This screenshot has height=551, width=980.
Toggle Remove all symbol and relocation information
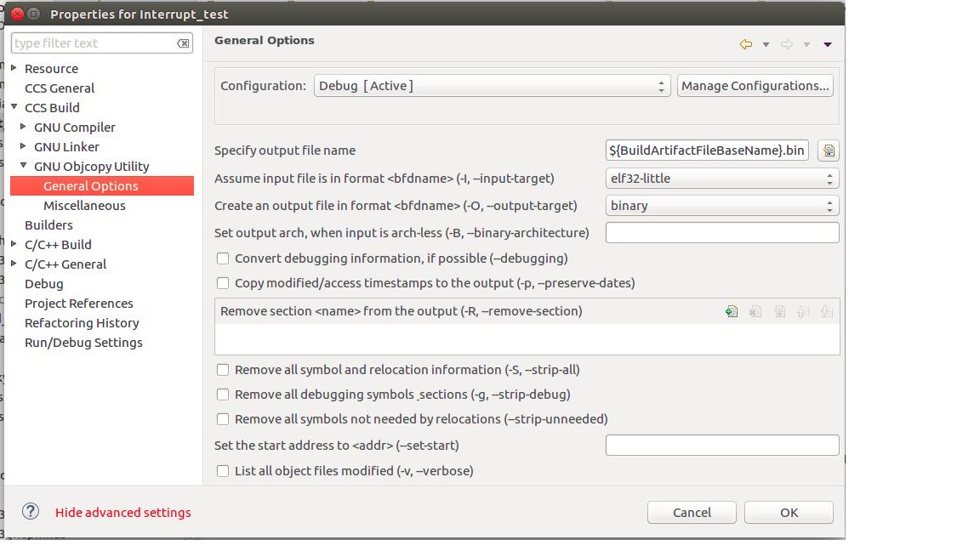(x=223, y=370)
